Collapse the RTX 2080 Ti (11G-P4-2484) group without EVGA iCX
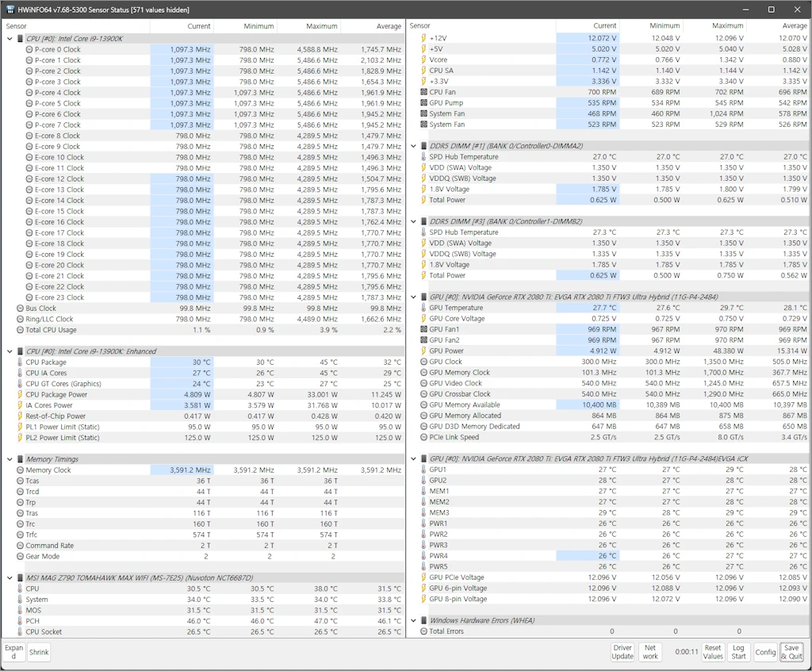The height and width of the screenshot is (671, 812). [413, 297]
